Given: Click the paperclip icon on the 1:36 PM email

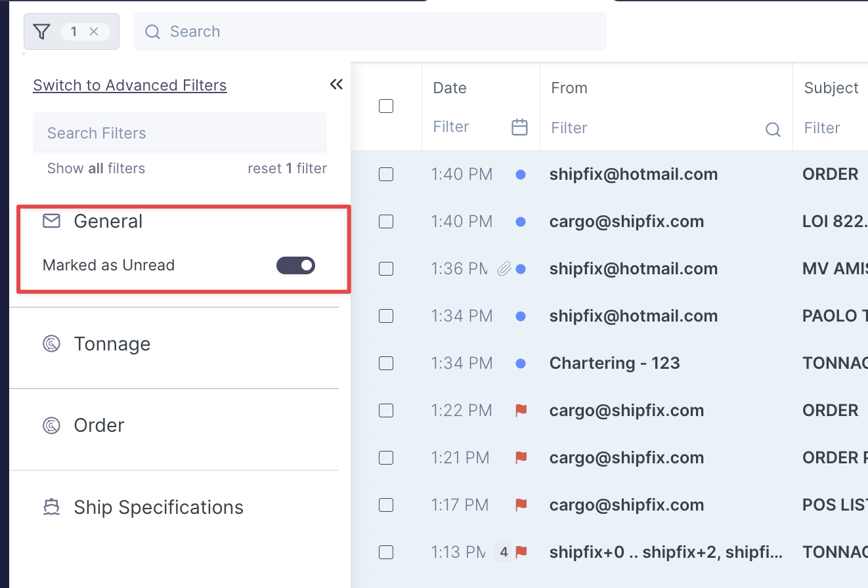Looking at the screenshot, I should click(x=506, y=268).
